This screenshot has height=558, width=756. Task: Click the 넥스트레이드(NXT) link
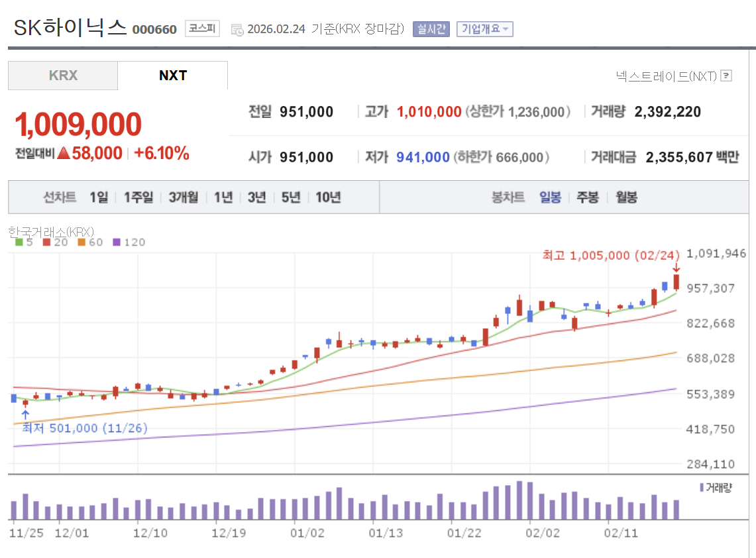click(667, 76)
